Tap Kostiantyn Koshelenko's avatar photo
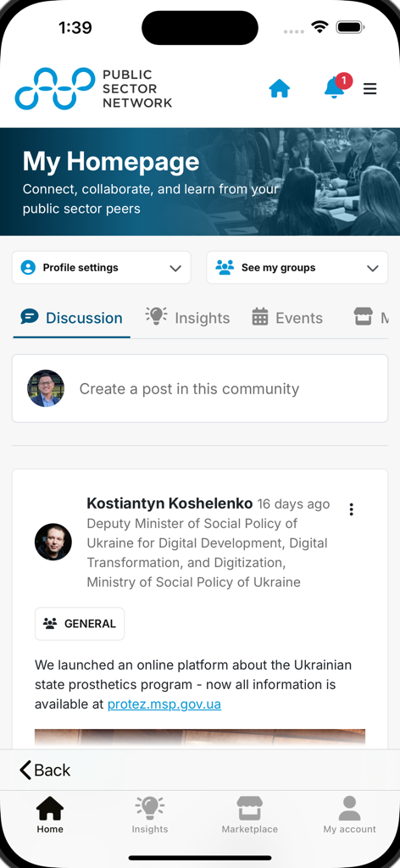This screenshot has height=868, width=400. (53, 542)
